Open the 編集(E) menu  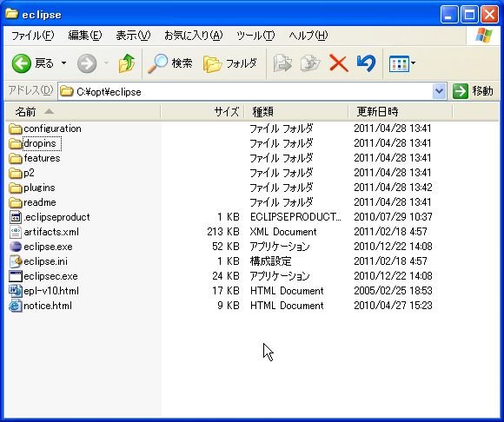coord(85,36)
